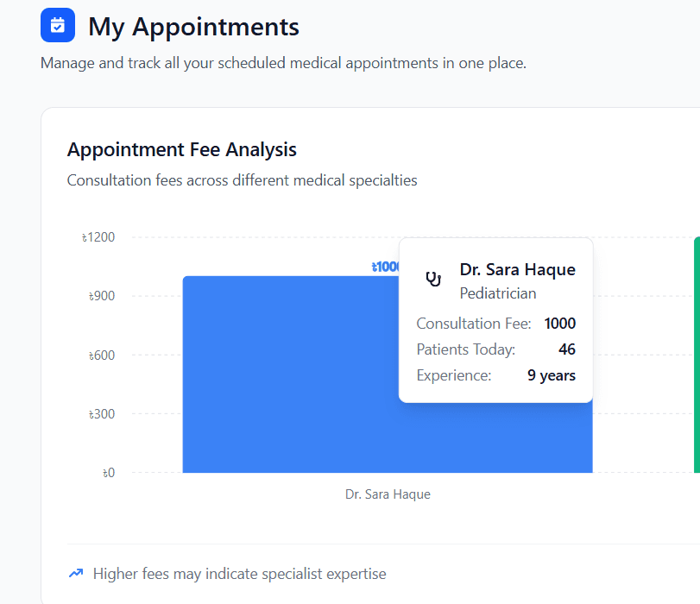Click the upward trend arrow icon
Image resolution: width=700 pixels, height=604 pixels.
75,573
